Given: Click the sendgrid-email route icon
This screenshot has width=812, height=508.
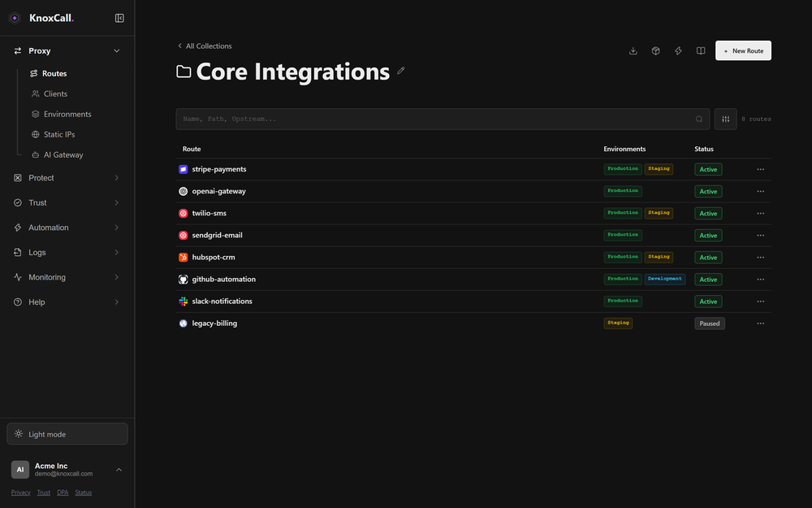Looking at the screenshot, I should [183, 236].
